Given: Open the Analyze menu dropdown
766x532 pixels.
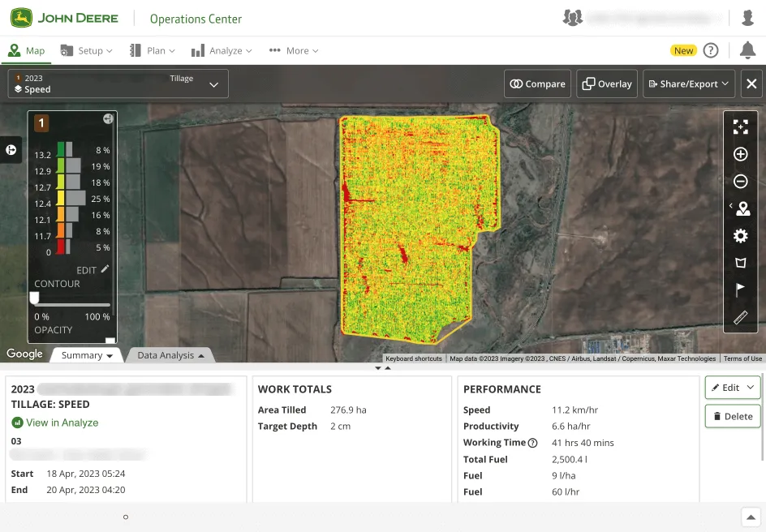Looking at the screenshot, I should pyautogui.click(x=222, y=51).
